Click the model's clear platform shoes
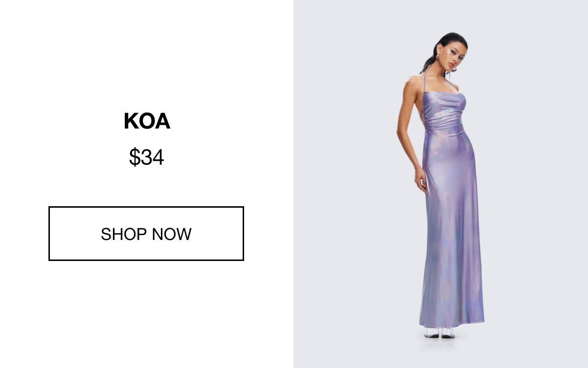This screenshot has height=368, width=588. [440, 332]
